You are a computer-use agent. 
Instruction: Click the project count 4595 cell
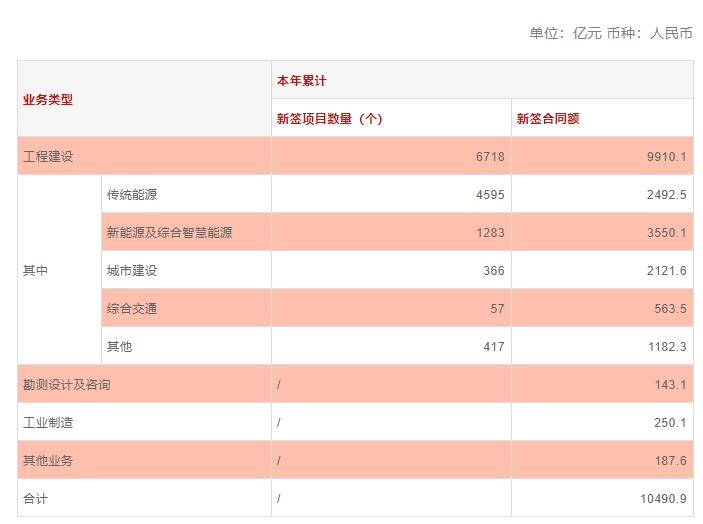click(490, 194)
